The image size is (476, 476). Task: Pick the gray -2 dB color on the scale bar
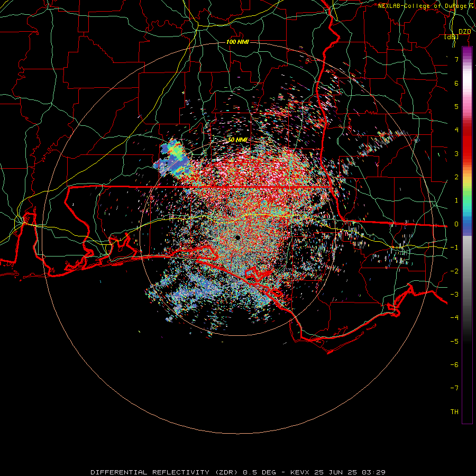(x=467, y=271)
